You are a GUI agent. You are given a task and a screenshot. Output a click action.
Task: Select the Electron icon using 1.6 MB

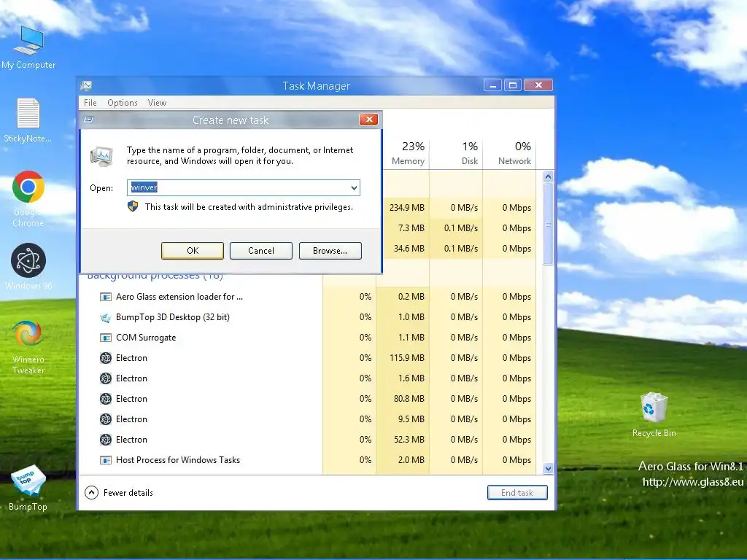(105, 378)
